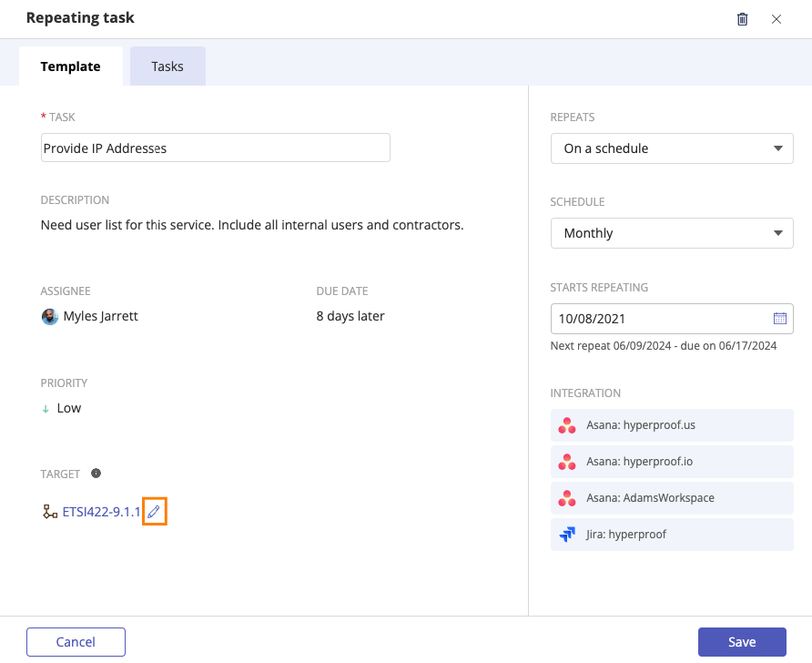Click the target info icon

[96, 474]
